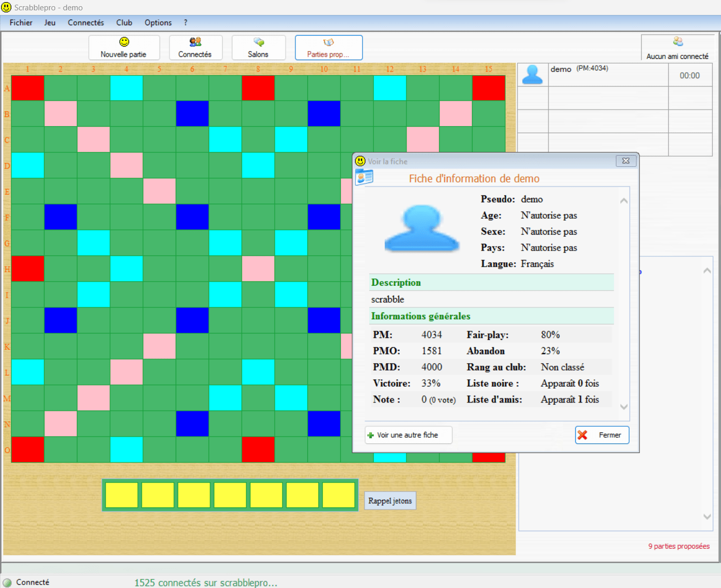
Task: Click the blue square at row F column 2
Action: pyautogui.click(x=61, y=217)
